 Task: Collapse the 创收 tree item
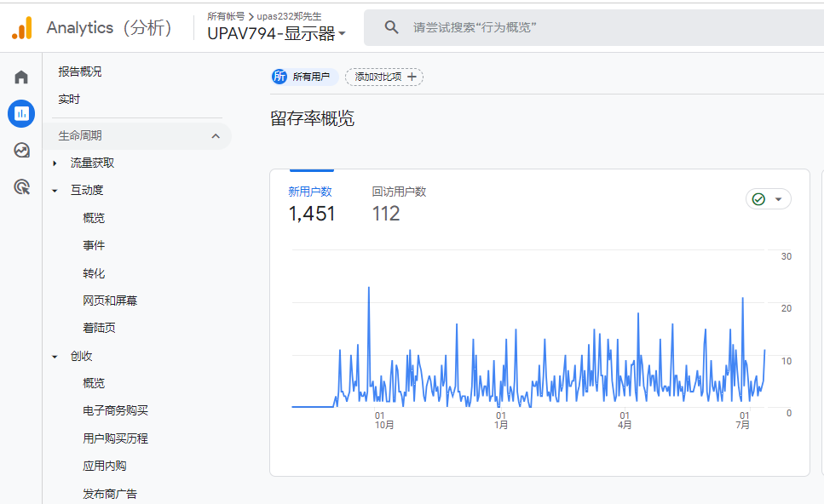point(55,357)
